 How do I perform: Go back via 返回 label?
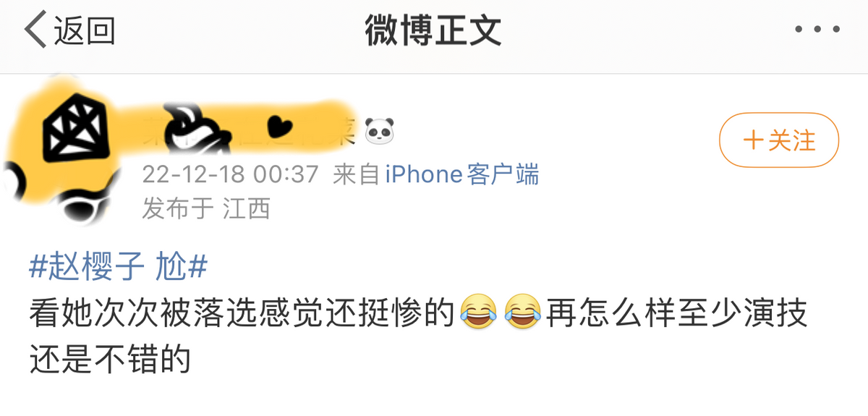click(85, 31)
